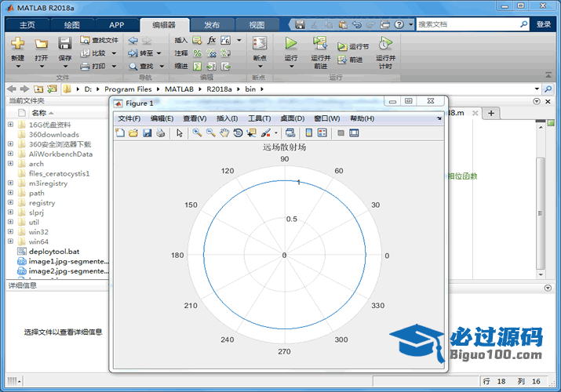The image size is (561, 392).
Task: Click the Save (保存) icon in ribbon
Action: [64, 44]
